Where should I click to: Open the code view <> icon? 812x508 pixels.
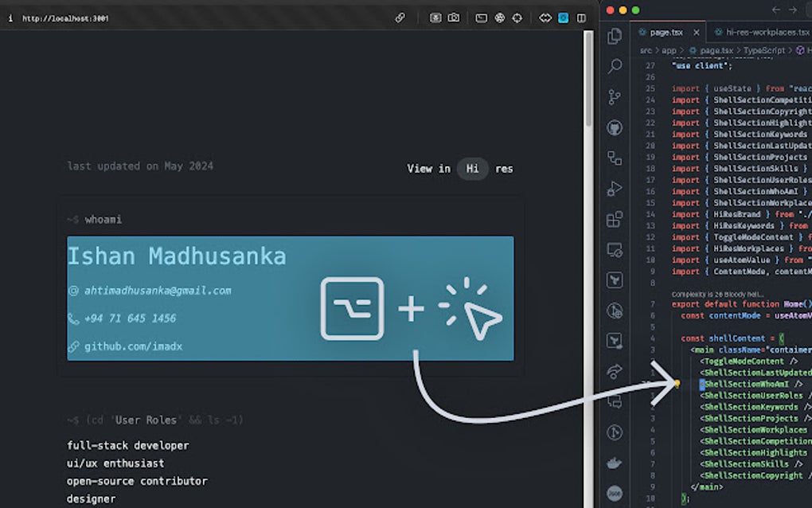(x=545, y=18)
